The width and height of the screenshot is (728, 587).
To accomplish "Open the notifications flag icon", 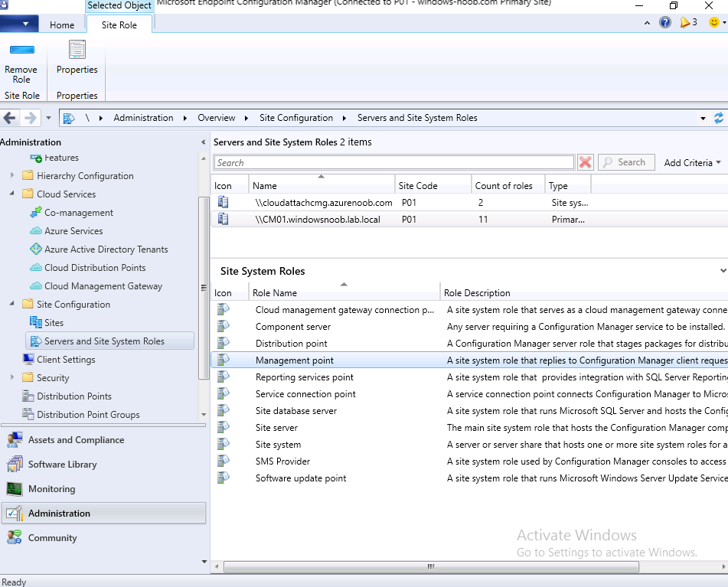I will tap(685, 21).
